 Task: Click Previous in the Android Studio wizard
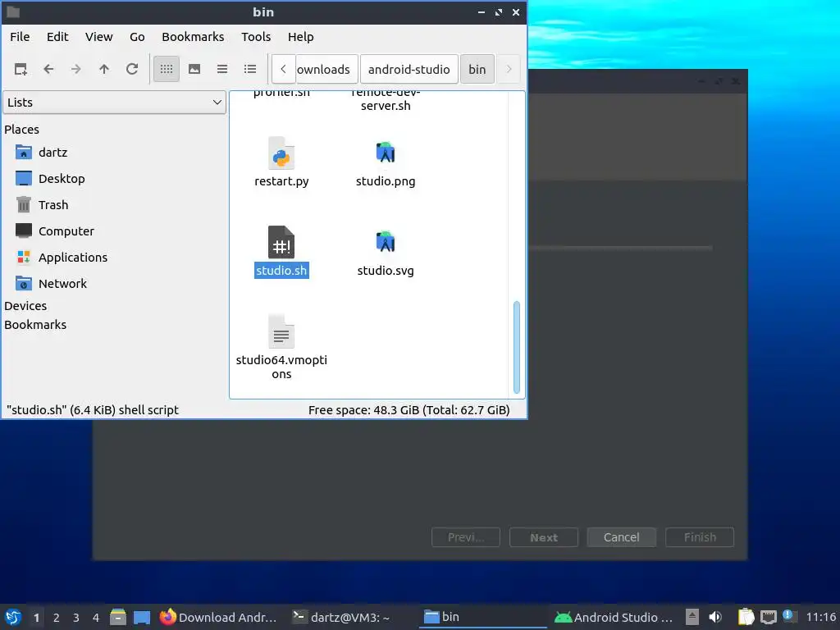coord(466,537)
